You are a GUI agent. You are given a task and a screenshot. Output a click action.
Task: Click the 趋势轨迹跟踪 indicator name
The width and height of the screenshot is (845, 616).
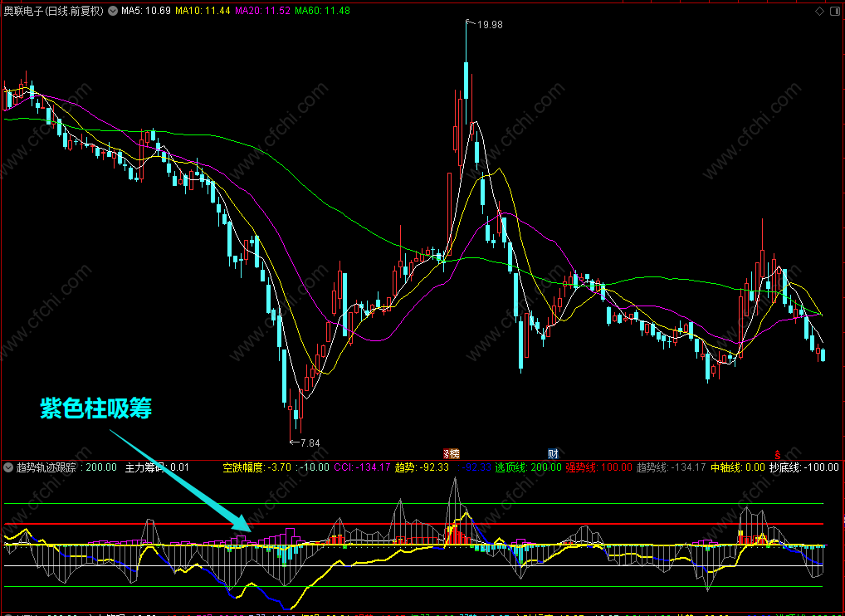point(46,467)
